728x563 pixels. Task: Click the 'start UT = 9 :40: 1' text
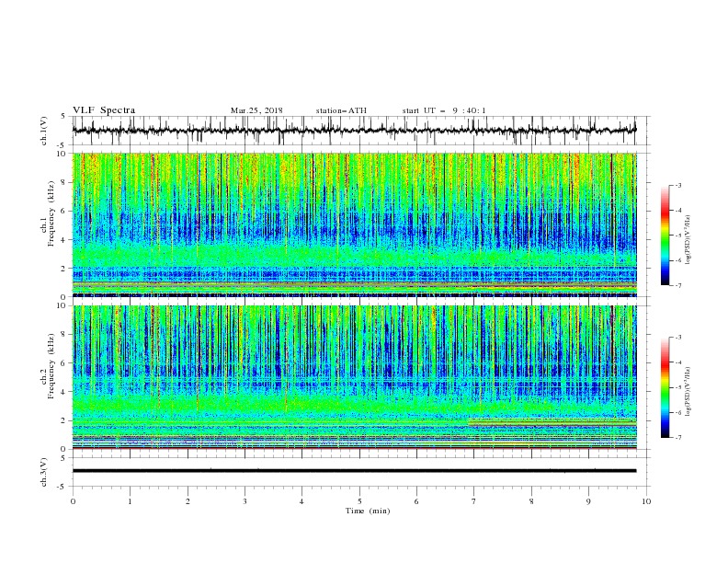[444, 110]
